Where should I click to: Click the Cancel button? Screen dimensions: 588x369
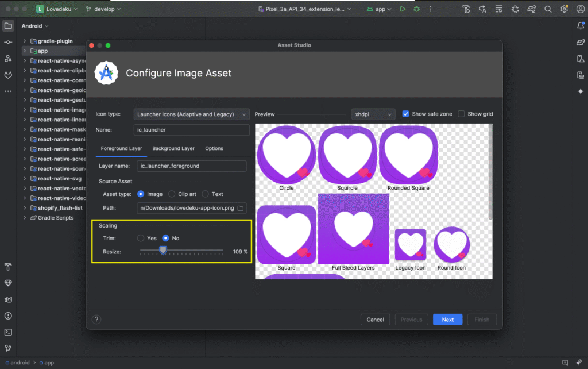pyautogui.click(x=375, y=320)
